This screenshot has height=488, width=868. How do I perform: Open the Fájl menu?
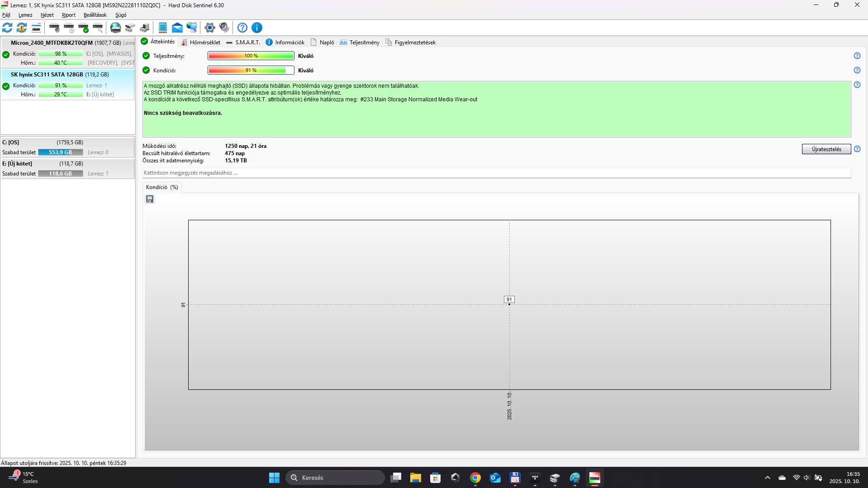(6, 15)
